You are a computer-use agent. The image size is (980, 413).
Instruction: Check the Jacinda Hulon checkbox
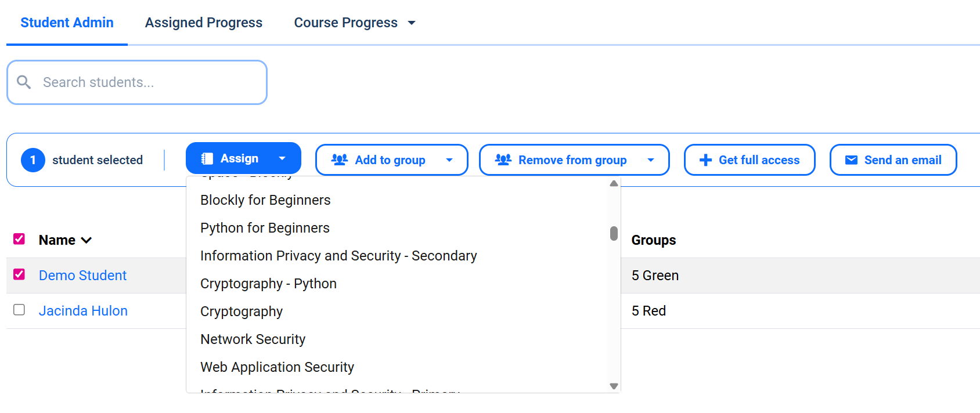pyautogui.click(x=19, y=310)
